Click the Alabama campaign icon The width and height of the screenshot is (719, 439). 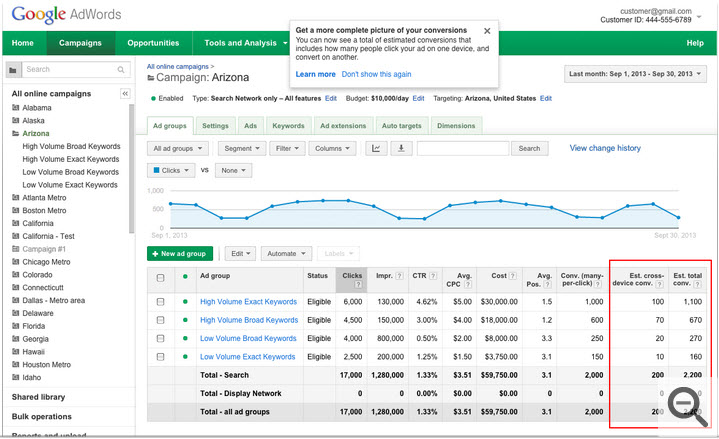click(x=16, y=108)
